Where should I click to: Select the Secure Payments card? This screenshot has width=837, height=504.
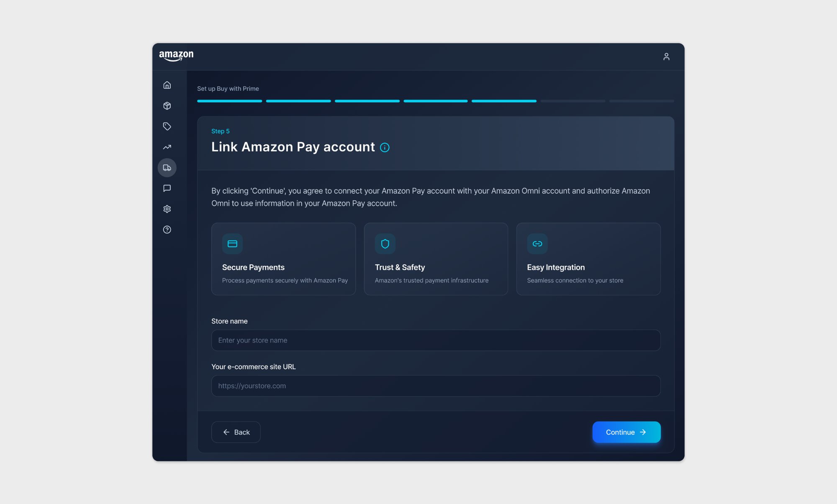[283, 259]
